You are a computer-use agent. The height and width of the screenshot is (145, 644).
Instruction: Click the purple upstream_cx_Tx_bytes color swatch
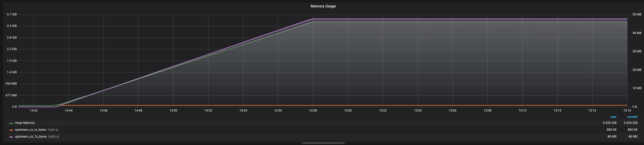tap(11, 137)
